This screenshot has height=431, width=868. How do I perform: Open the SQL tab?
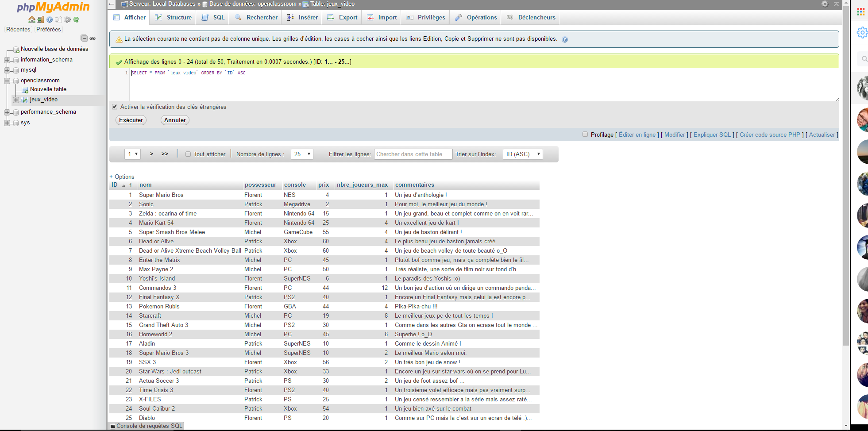pos(213,17)
